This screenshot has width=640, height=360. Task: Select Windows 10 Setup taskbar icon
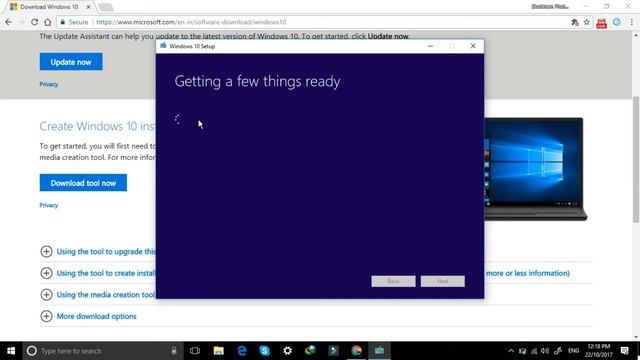[379, 351]
